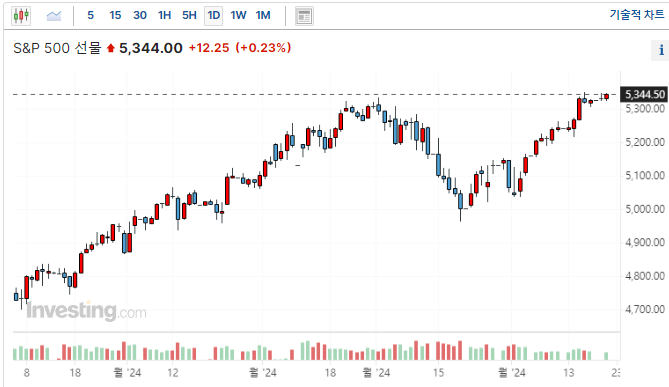The height and width of the screenshot is (387, 669).
Task: Switch to the 1M monthly timeframe
Action: (263, 15)
